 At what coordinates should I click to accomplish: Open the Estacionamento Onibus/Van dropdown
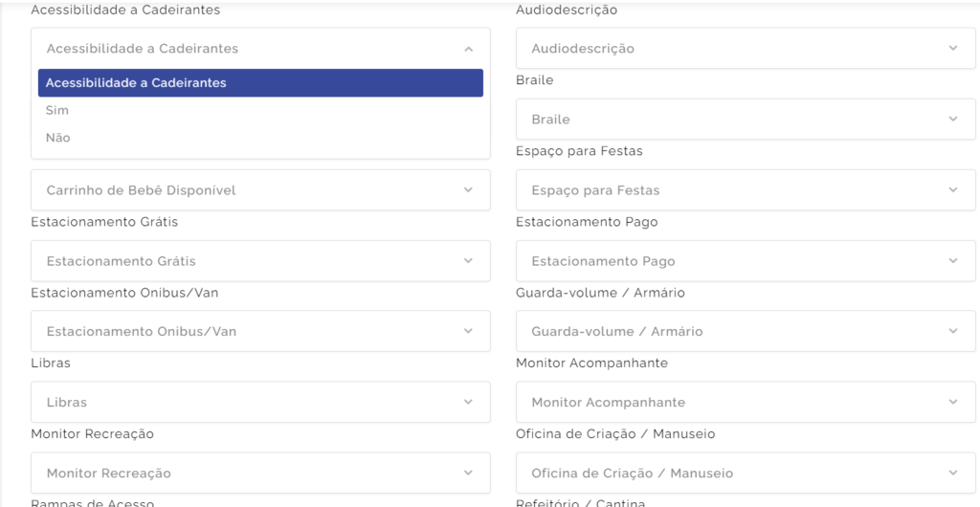(260, 332)
